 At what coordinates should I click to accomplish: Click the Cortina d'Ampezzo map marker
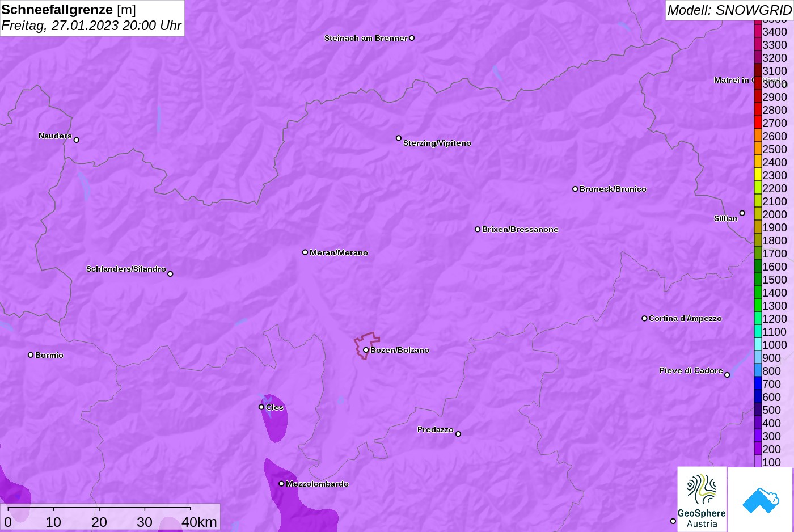tap(644, 318)
